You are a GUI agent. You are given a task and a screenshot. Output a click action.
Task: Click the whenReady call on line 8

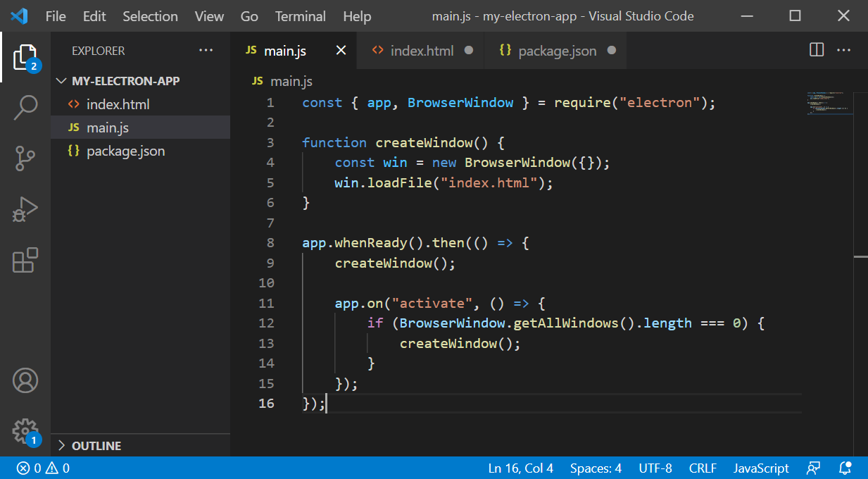(x=371, y=243)
